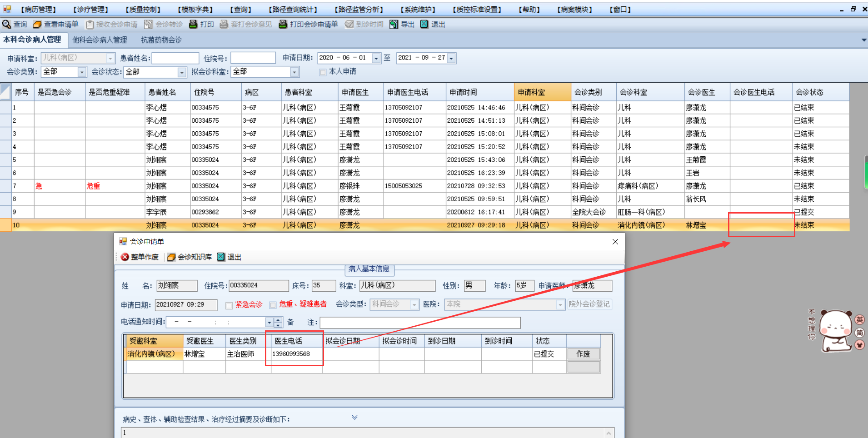Click the 打印 printer icon
Viewport: 868px width, 438px height.
193,24
